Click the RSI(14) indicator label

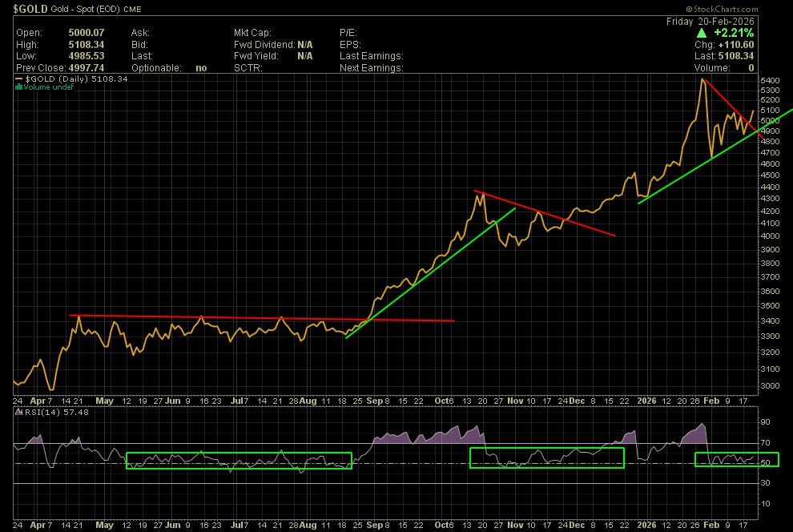pyautogui.click(x=40, y=413)
